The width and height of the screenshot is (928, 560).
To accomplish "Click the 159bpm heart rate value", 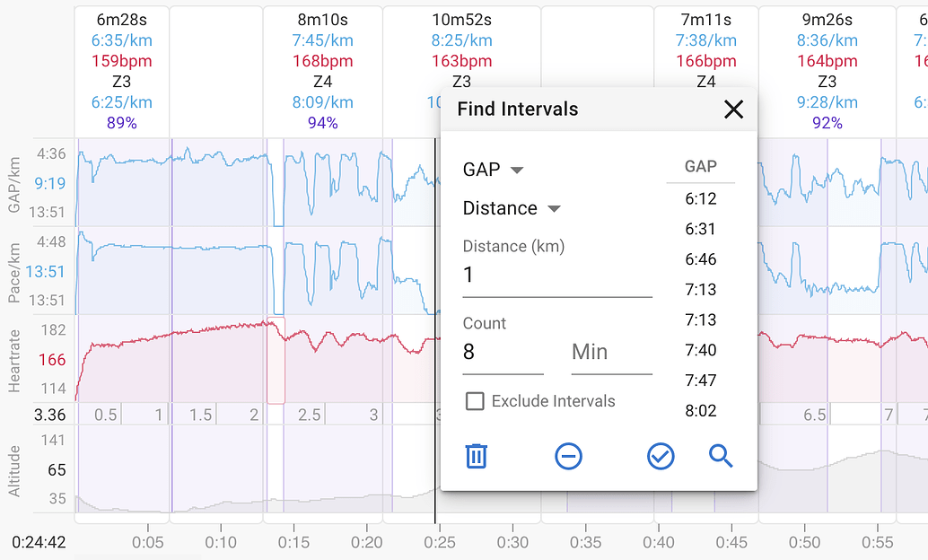I will pos(121,61).
